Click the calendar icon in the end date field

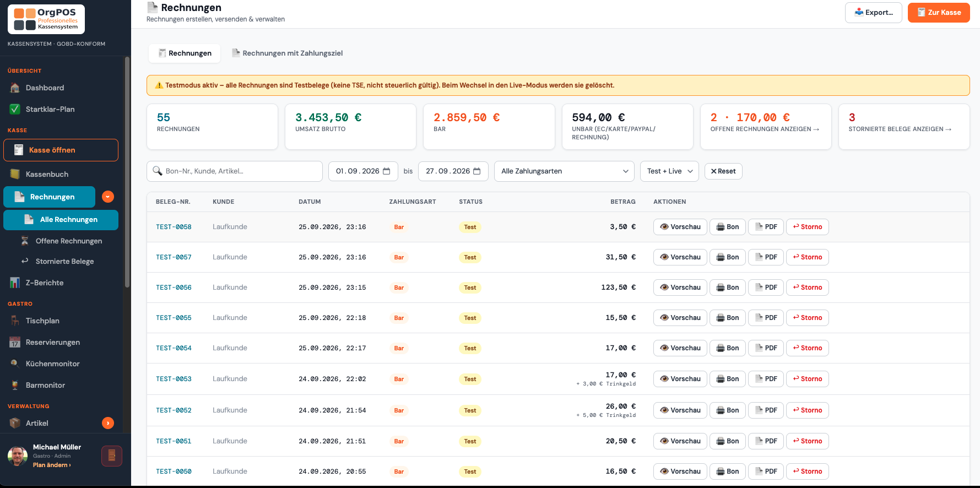pyautogui.click(x=477, y=171)
